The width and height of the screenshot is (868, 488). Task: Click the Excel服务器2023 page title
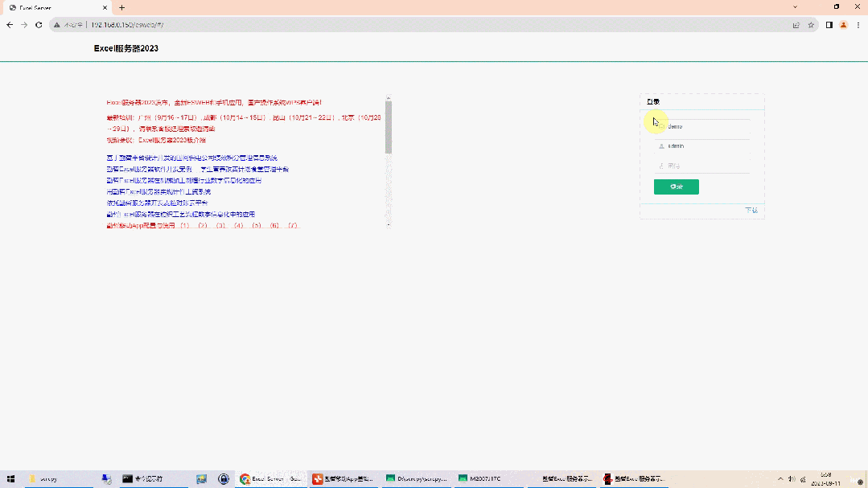[126, 49]
